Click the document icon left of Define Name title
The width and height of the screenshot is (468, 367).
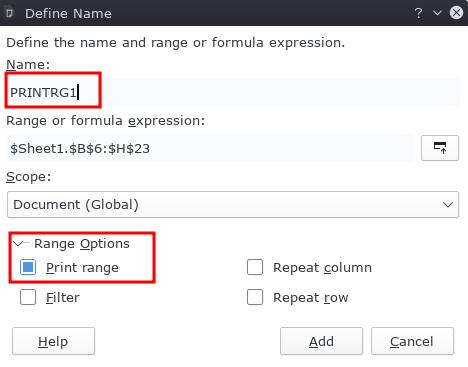[10, 13]
